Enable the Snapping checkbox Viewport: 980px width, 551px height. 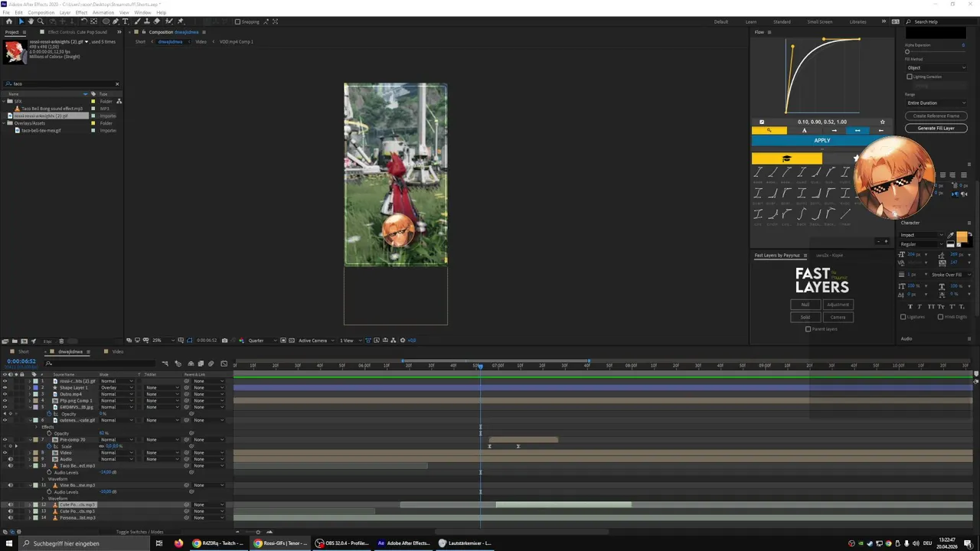[237, 21]
